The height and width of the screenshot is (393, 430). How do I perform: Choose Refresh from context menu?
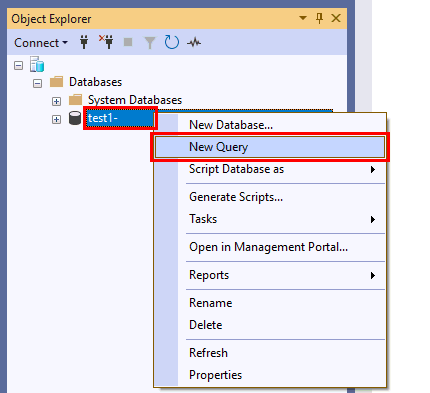[270, 353]
